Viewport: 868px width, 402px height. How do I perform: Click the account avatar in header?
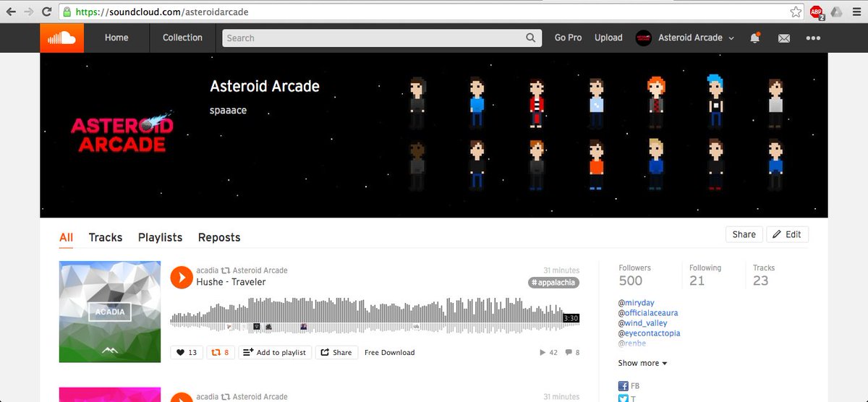[x=644, y=38]
